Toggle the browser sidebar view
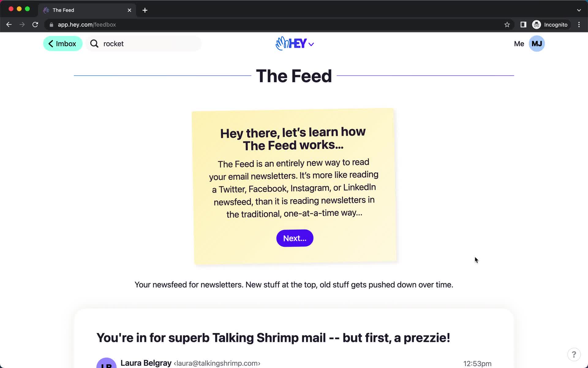This screenshot has width=588, height=368. (523, 24)
